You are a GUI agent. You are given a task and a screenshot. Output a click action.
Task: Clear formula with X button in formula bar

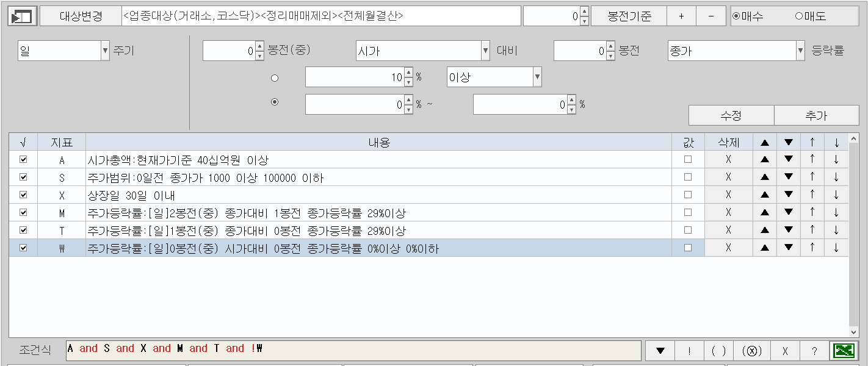tap(786, 351)
